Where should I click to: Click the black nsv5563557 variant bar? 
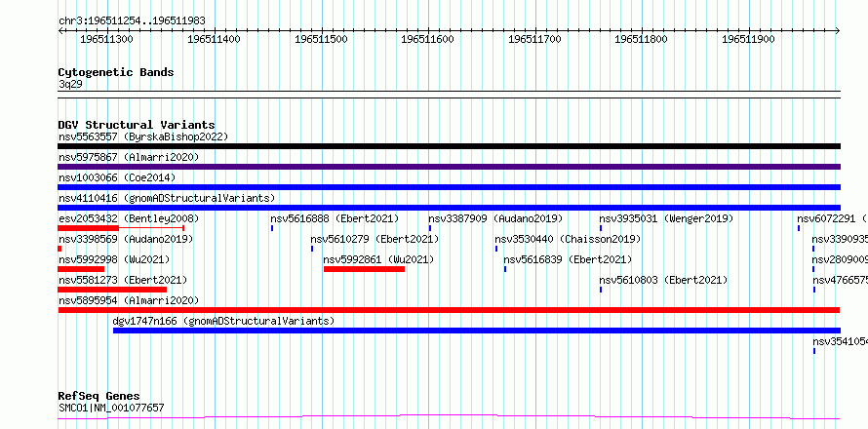449,146
